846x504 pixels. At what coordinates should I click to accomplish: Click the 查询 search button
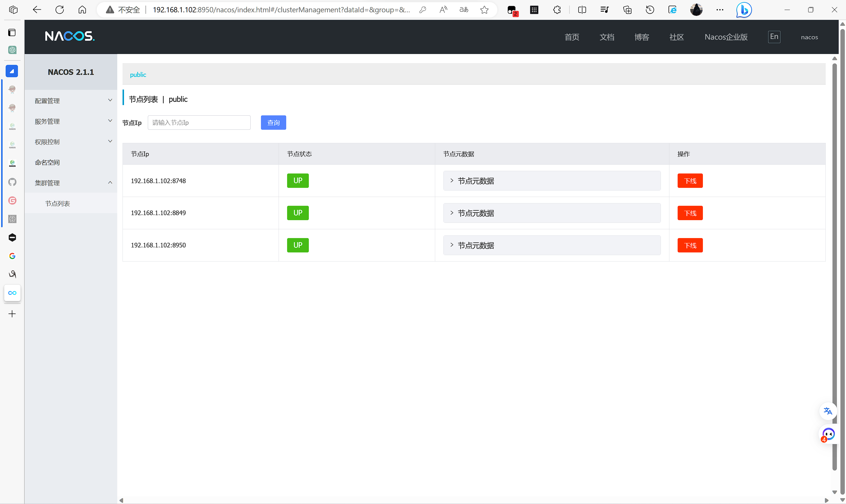pyautogui.click(x=273, y=123)
